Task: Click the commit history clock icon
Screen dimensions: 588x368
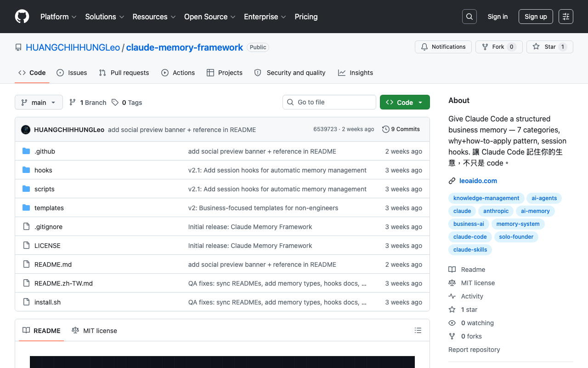Action: point(385,129)
